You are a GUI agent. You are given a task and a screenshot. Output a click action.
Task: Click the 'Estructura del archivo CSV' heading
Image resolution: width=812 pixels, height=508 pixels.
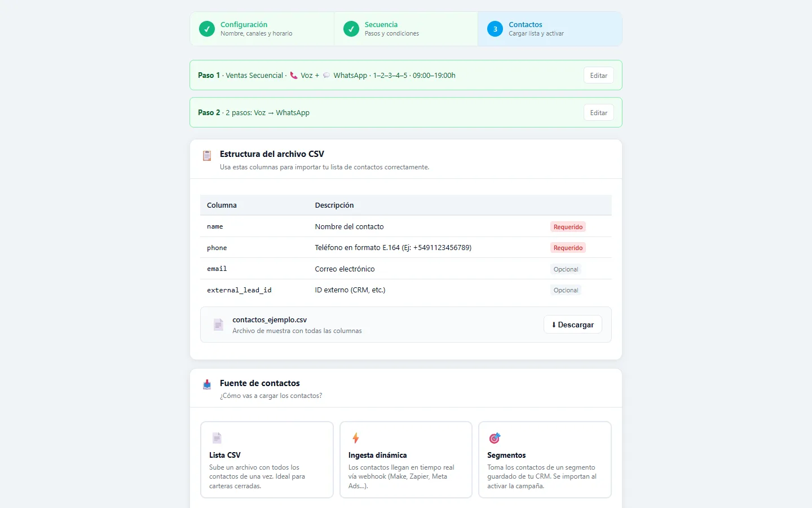click(x=272, y=154)
